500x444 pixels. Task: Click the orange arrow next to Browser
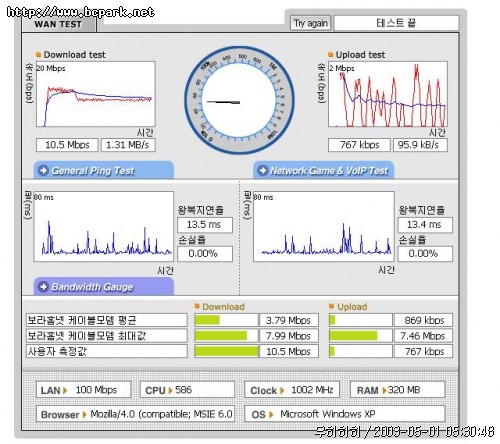[x=84, y=415]
